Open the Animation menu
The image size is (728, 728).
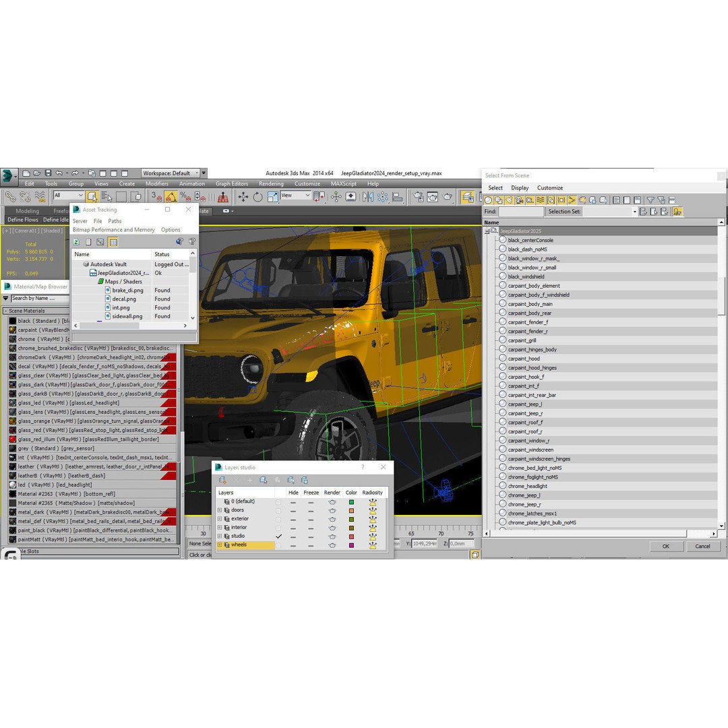point(191,183)
